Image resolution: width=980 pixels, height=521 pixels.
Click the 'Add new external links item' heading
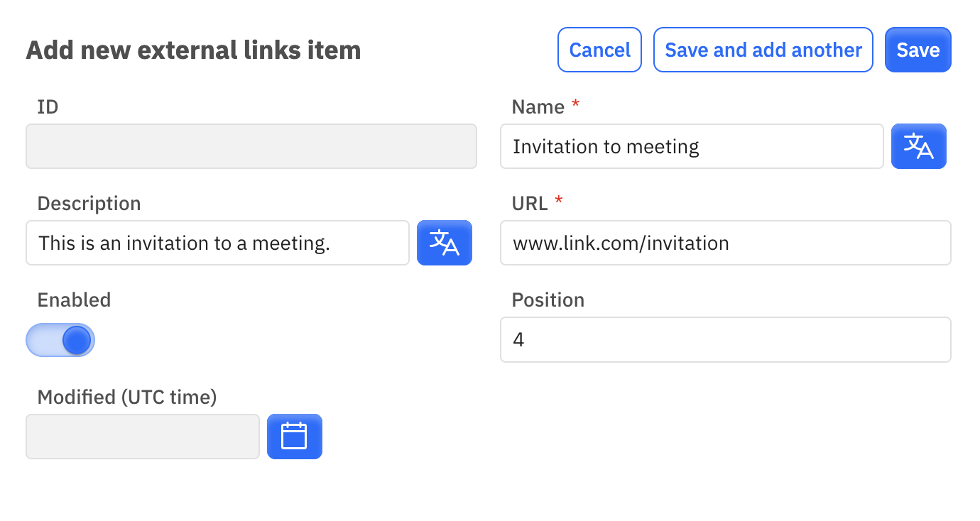point(194,50)
